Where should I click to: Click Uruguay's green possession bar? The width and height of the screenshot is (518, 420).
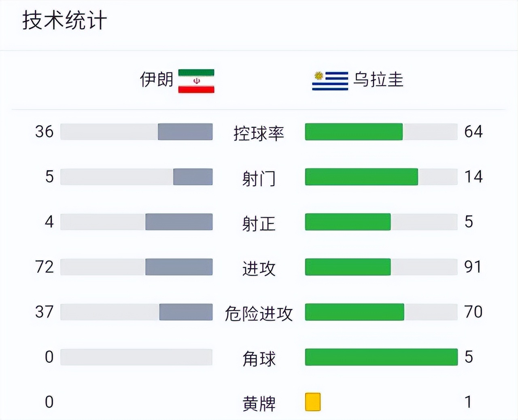coord(354,132)
